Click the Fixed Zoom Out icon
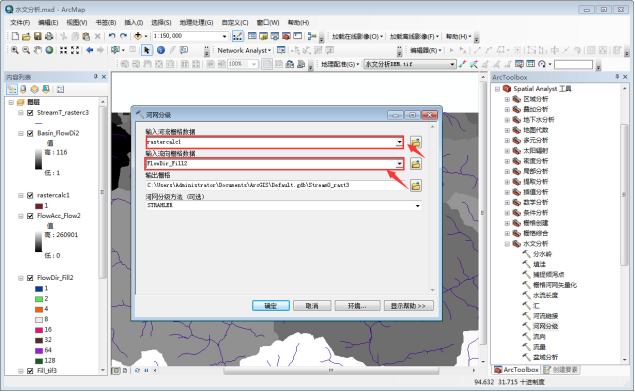Image resolution: width=635 pixels, height=392 pixels. click(x=75, y=50)
